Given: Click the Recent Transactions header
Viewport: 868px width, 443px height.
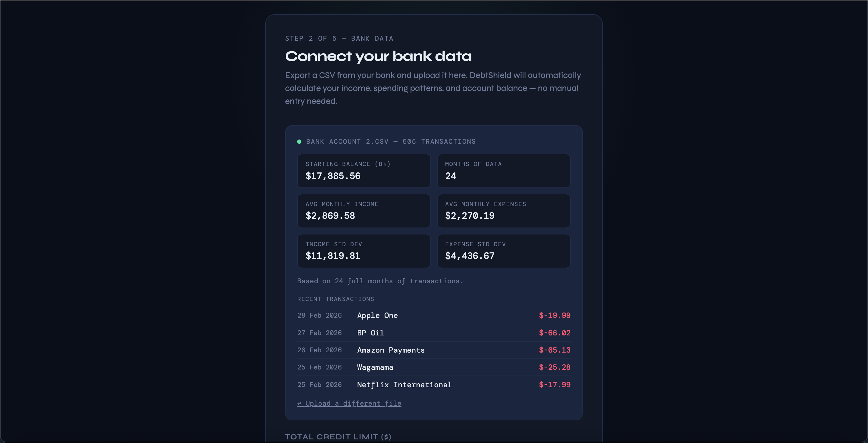Looking at the screenshot, I should pyautogui.click(x=335, y=299).
